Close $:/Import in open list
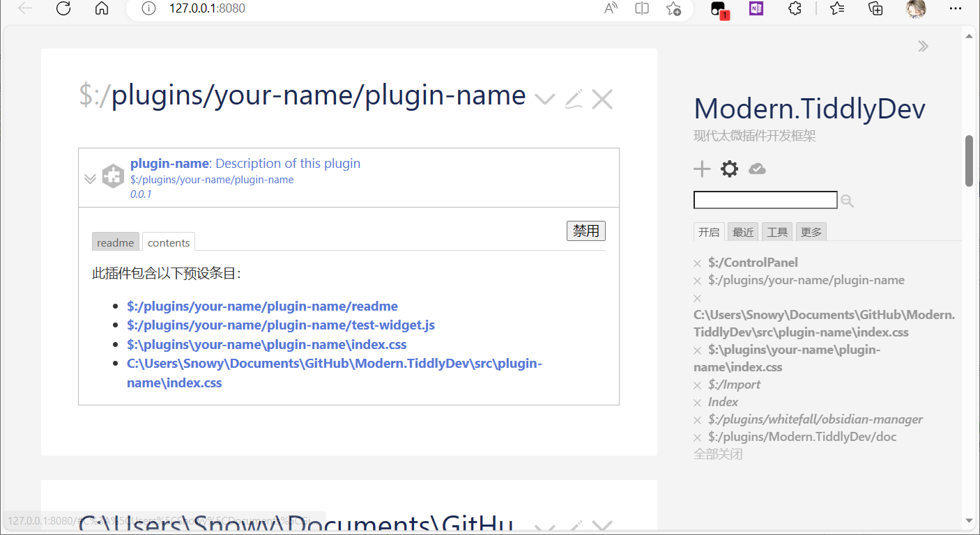 point(697,385)
